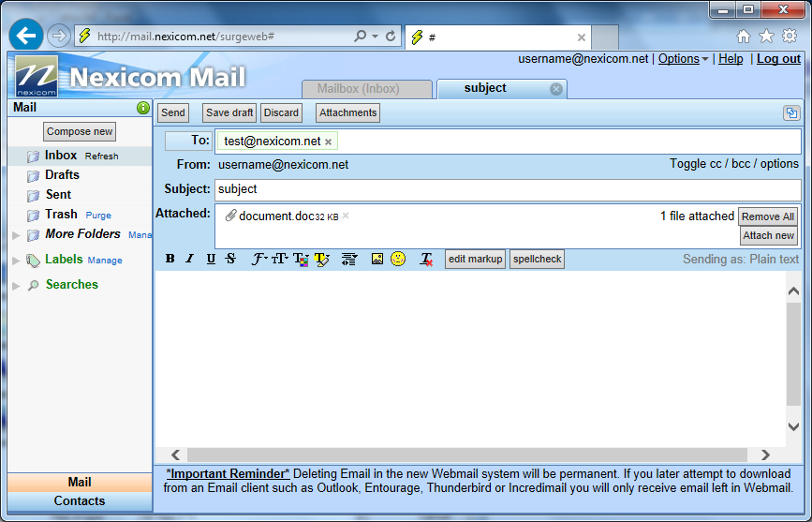Run spellcheck on the message
The height and width of the screenshot is (522, 812).
coord(537,260)
